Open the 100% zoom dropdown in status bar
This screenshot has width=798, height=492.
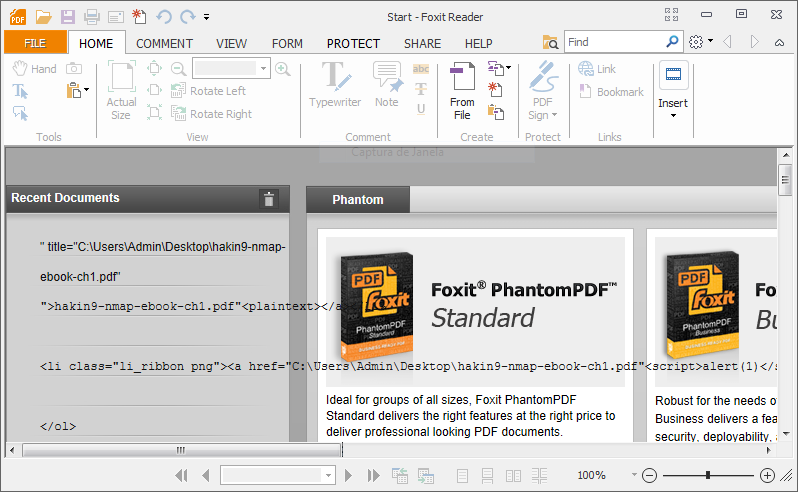click(x=634, y=475)
